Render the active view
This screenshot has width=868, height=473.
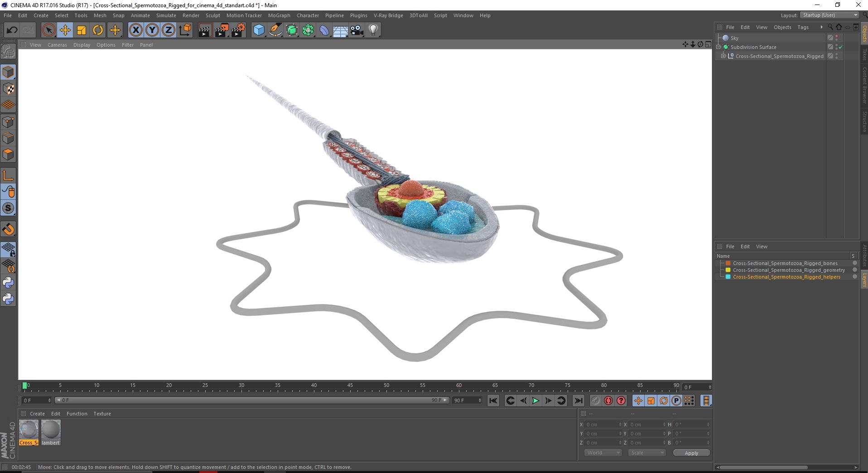(x=205, y=30)
